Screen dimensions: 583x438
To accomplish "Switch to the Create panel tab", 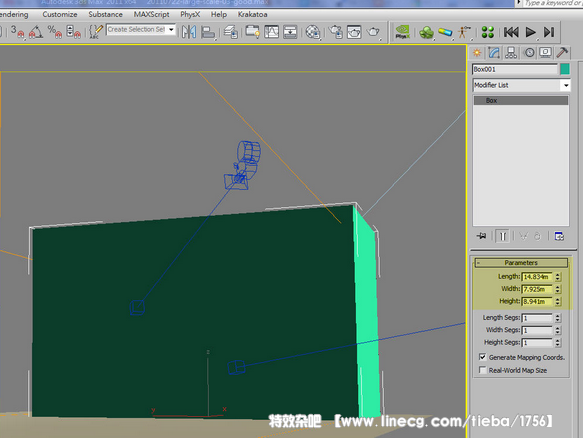I will (477, 53).
